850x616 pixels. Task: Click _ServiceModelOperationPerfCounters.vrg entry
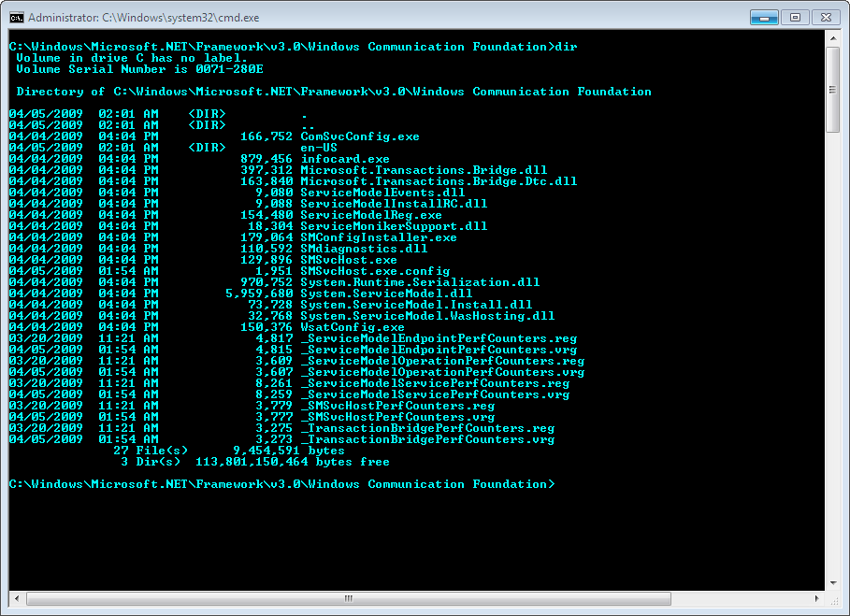pos(443,372)
